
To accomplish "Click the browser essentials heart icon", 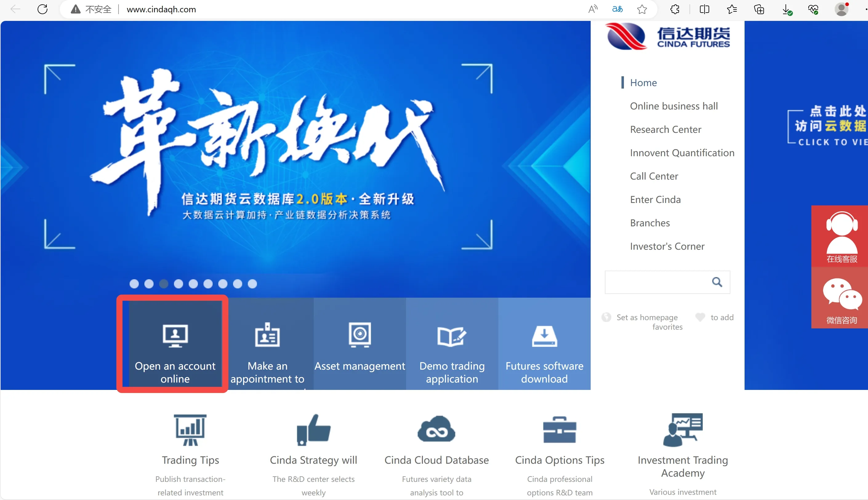I will (x=813, y=9).
